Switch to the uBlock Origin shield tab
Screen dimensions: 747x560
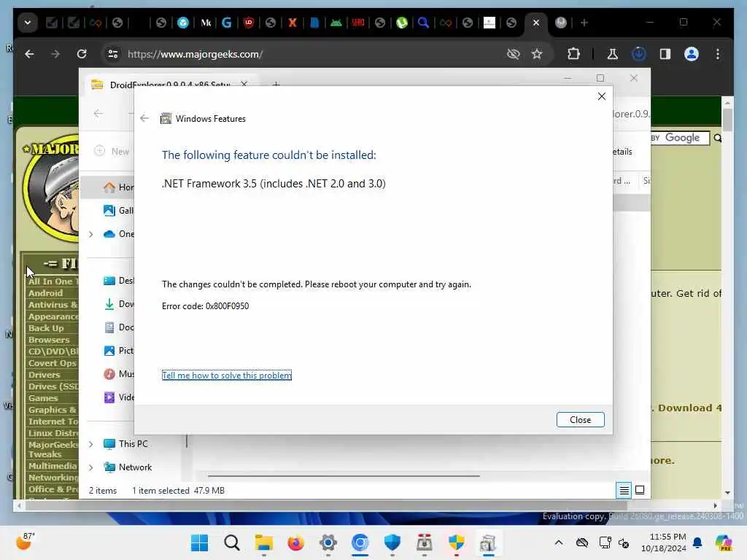click(249, 23)
